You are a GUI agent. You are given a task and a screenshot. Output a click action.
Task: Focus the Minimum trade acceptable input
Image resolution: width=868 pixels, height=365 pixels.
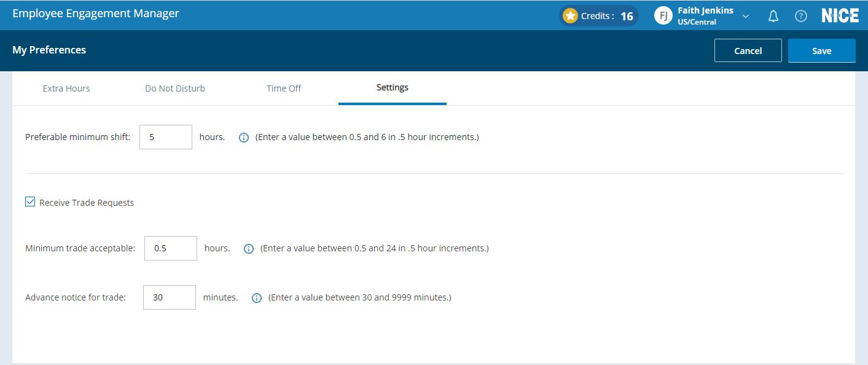click(x=171, y=248)
